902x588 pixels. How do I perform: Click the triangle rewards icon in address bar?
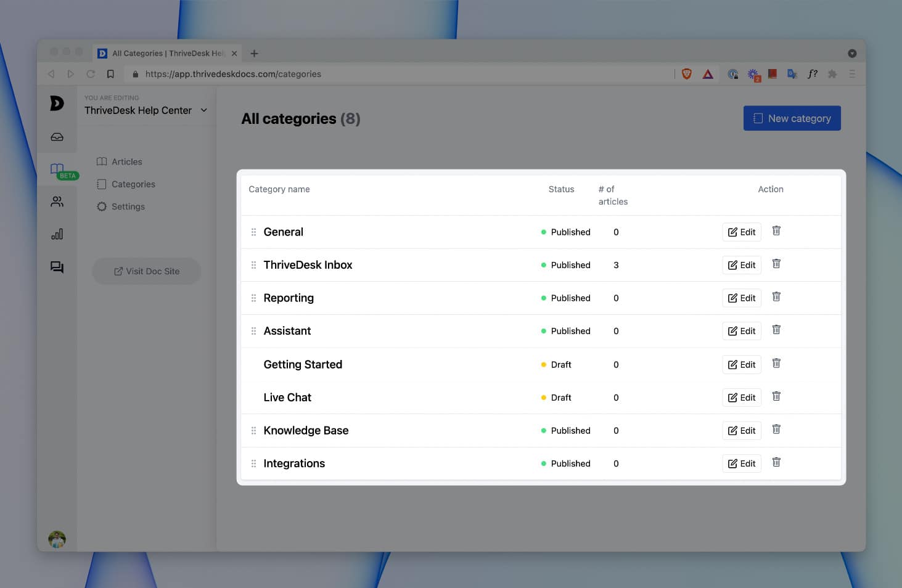pyautogui.click(x=708, y=75)
